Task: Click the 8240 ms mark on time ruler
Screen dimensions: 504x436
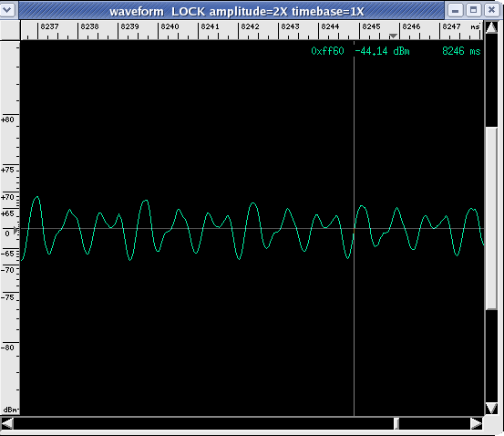Action: click(x=170, y=26)
